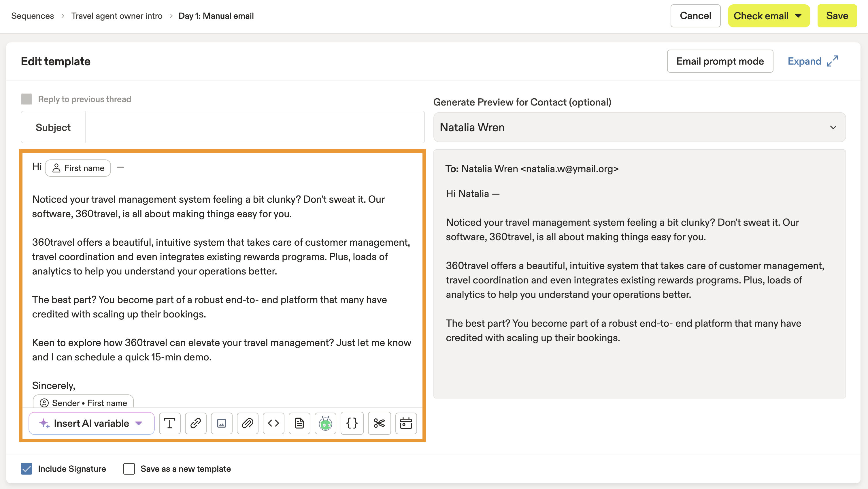Viewport: 868px width, 489px height.
Task: Insert a dynamic variable with curly braces
Action: click(352, 423)
